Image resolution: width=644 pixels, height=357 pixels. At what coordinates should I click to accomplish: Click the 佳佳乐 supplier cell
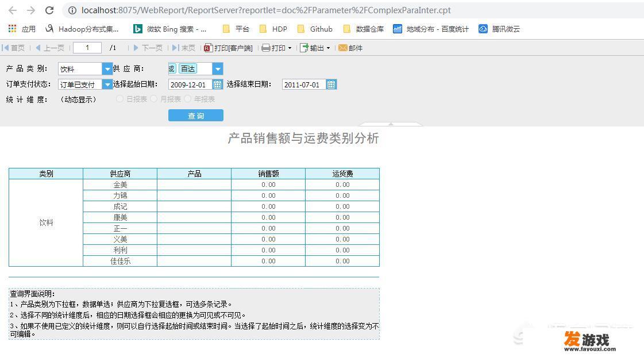[x=120, y=261]
